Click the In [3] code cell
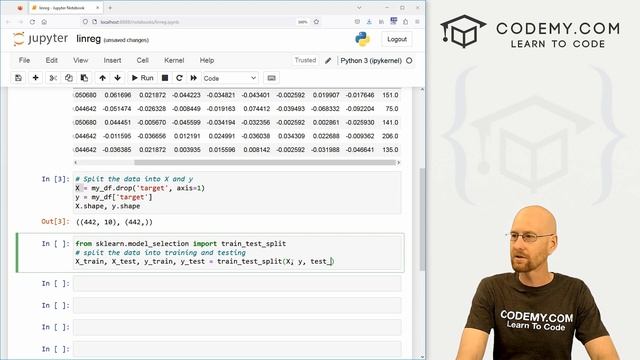 tap(237, 193)
